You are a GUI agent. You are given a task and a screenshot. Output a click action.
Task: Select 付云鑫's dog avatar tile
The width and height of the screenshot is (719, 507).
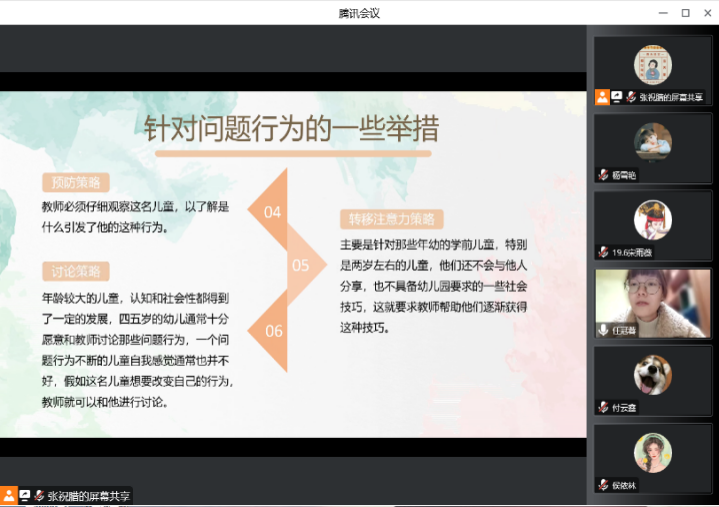pos(653,374)
